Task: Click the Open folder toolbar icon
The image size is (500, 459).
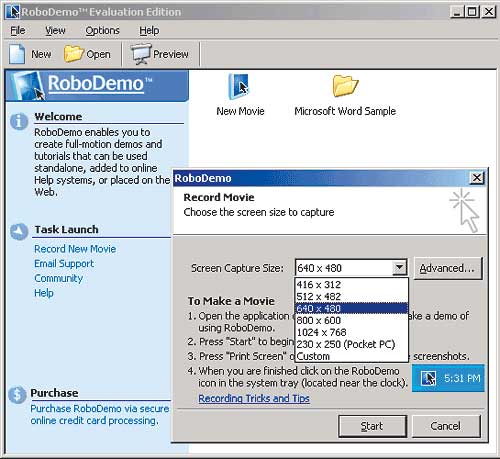Action: pos(73,54)
